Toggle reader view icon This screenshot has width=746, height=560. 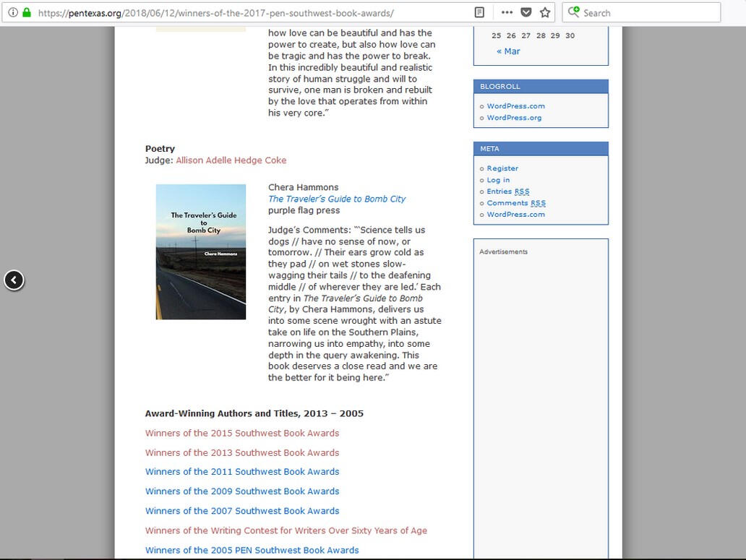pos(479,12)
